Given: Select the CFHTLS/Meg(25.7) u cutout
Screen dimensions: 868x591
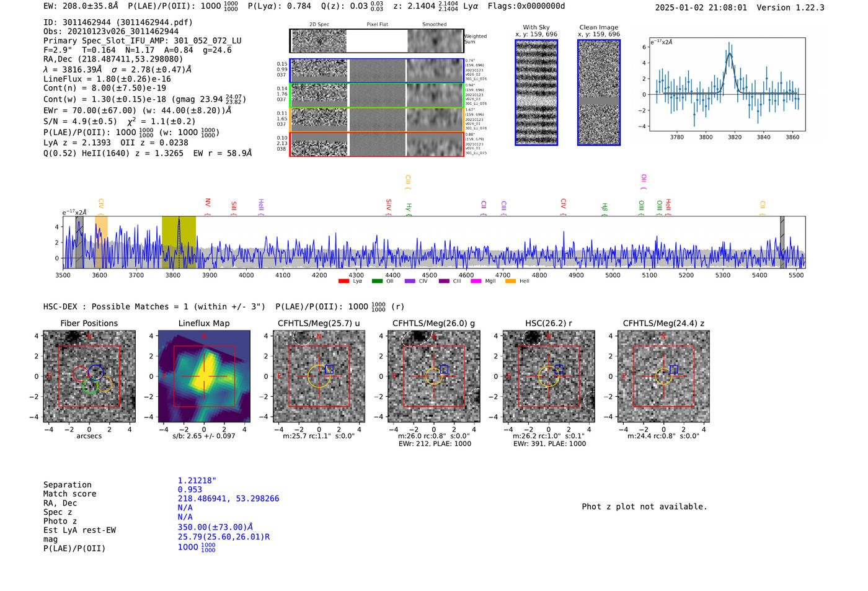Looking at the screenshot, I should coord(319,376).
